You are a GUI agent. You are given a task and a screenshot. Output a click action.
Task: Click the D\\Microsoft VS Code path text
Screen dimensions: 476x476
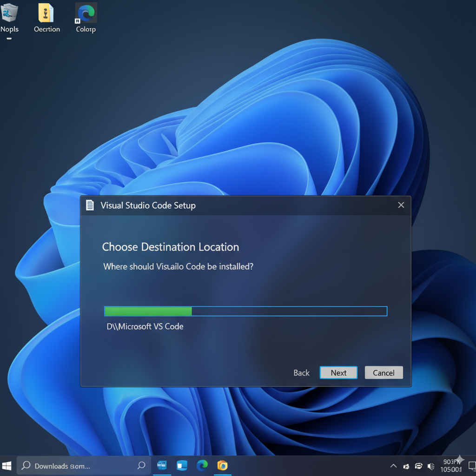point(145,326)
